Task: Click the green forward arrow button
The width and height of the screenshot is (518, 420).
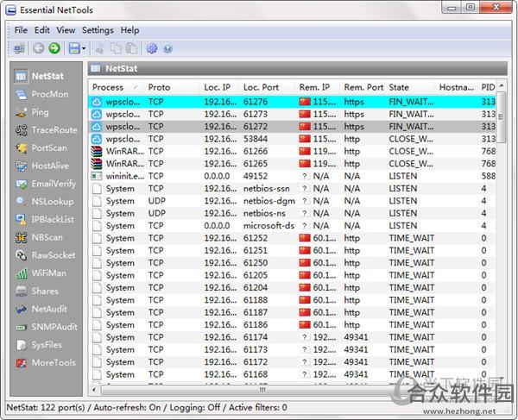Action: click(x=54, y=48)
